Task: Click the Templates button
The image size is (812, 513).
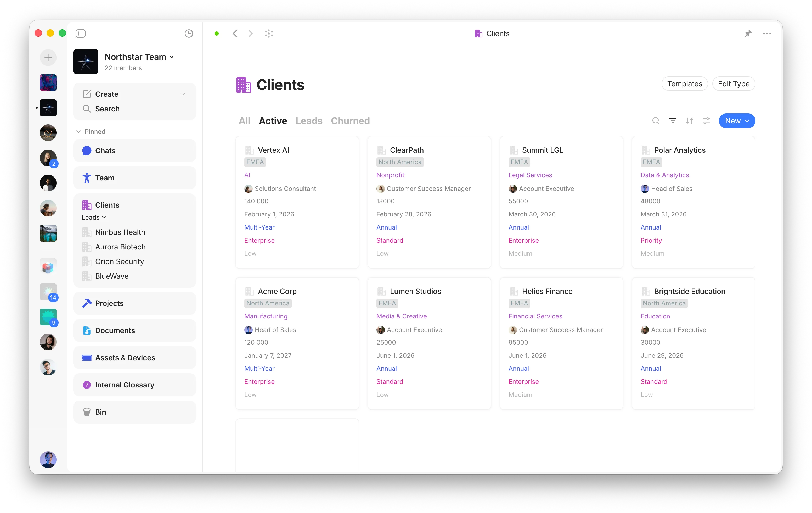Action: [685, 84]
